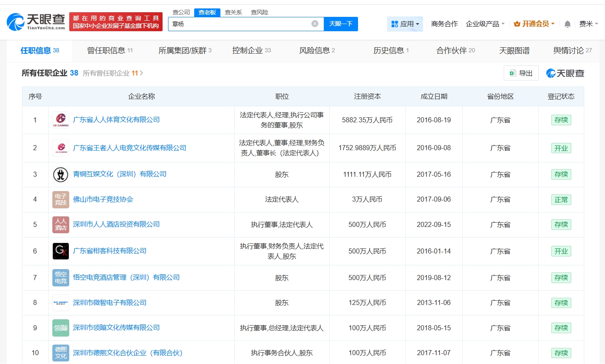Viewport: 605px width, 364px height.
Task: Open company link 深圳市微智电子有限公司
Action: [x=110, y=303]
